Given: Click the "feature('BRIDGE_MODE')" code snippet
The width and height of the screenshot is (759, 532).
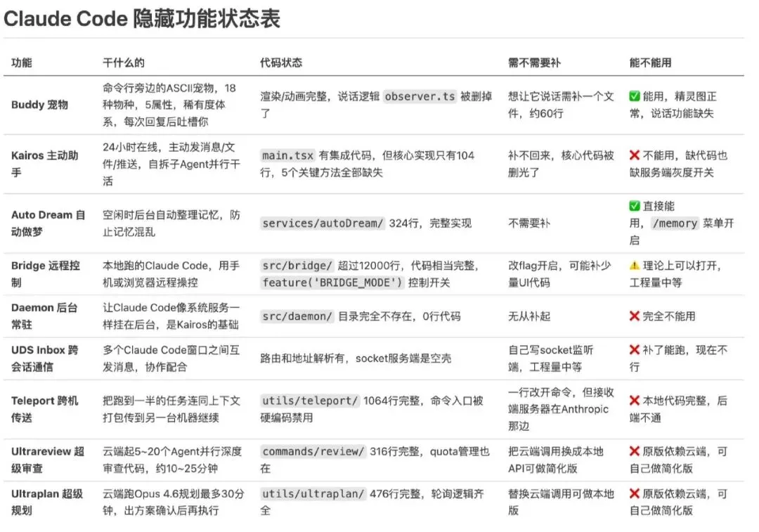Looking at the screenshot, I should (332, 283).
